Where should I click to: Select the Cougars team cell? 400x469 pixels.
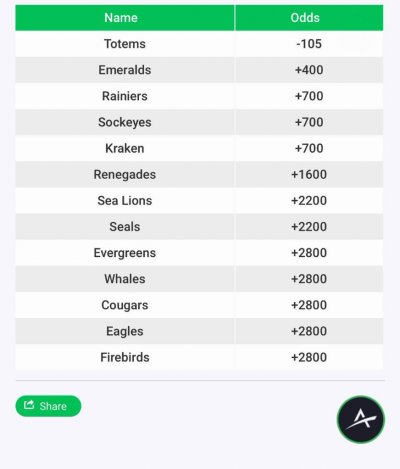click(x=125, y=305)
